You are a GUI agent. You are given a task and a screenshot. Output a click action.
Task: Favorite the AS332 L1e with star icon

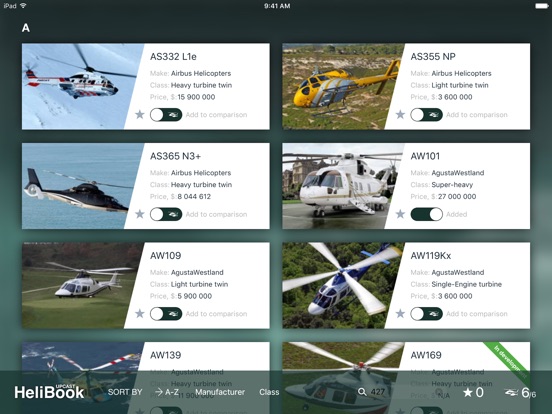[140, 114]
